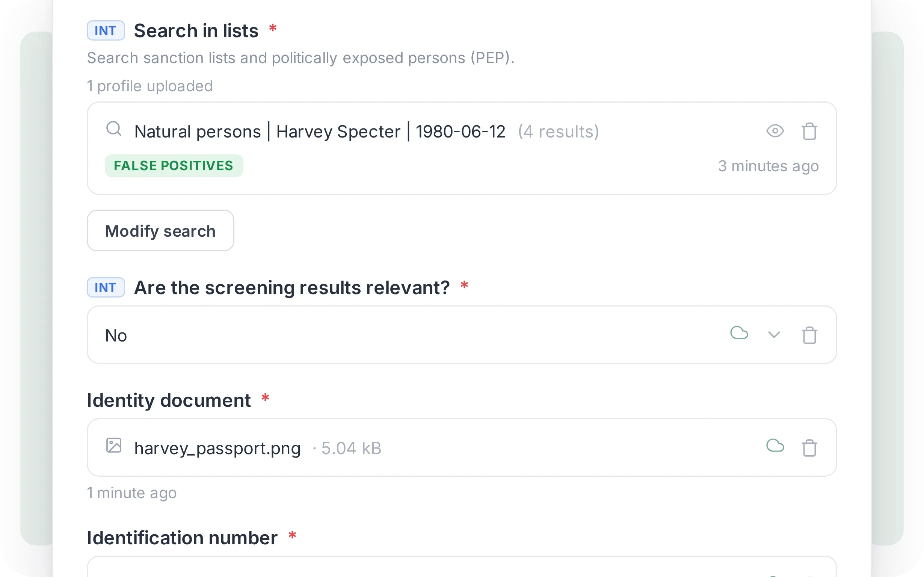Click the INT badge beside Search in lists

106,30
